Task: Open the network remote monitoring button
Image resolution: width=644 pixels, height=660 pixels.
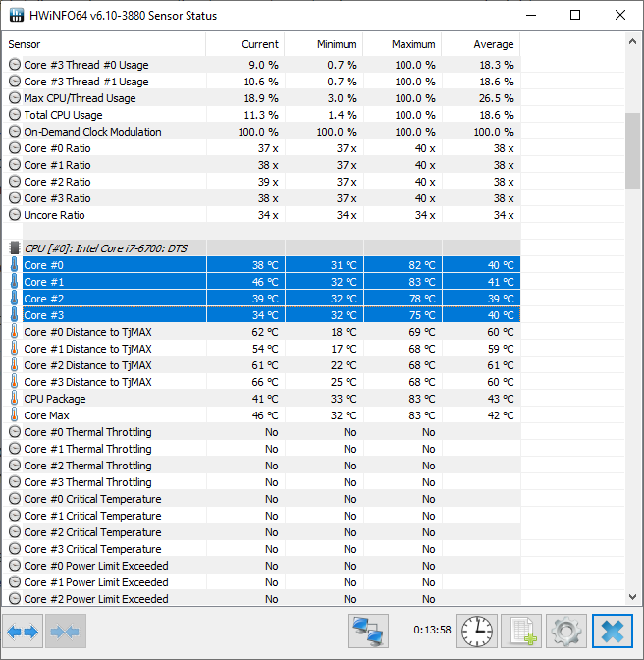Action: 368,631
